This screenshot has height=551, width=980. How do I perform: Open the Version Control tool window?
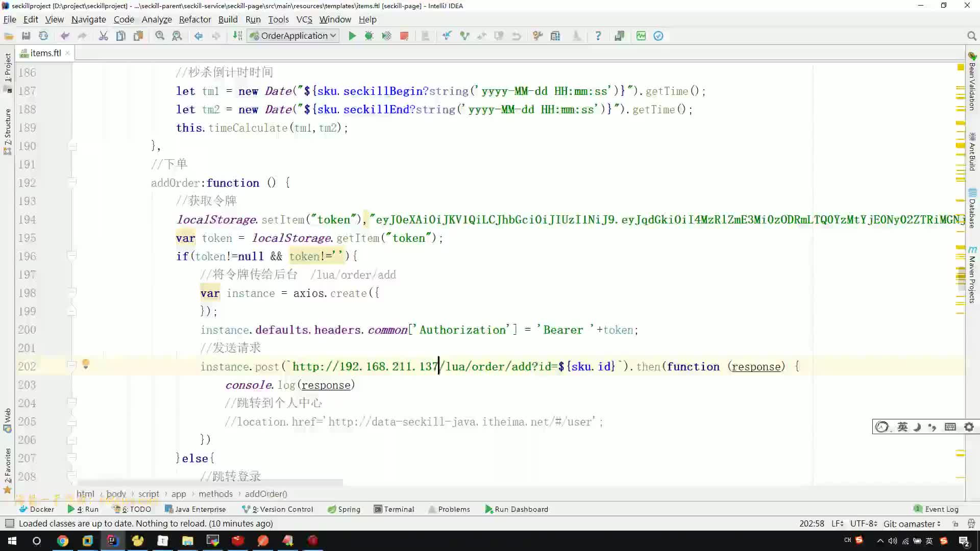point(278,509)
